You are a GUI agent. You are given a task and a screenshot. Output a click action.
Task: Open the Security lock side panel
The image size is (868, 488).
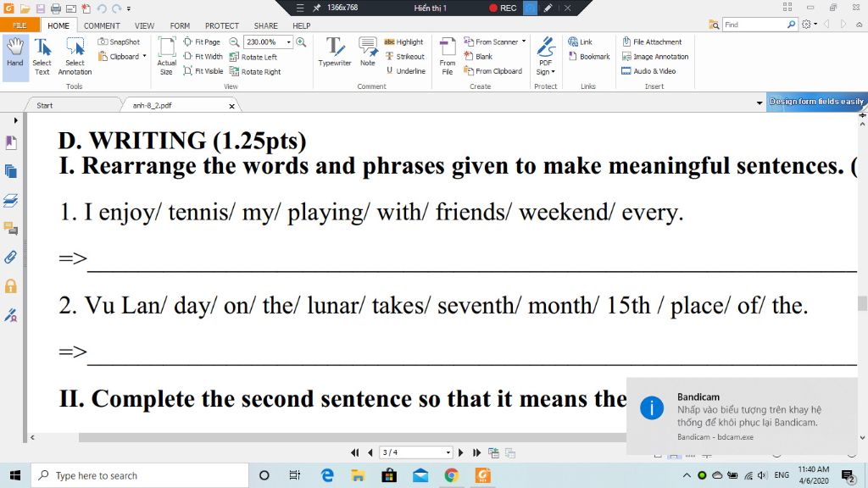[10, 286]
